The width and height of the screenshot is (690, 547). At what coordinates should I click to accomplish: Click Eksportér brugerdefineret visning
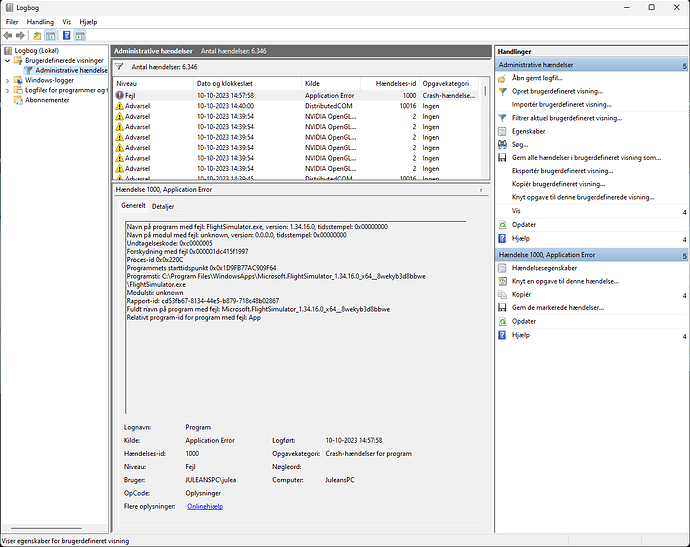click(562, 171)
